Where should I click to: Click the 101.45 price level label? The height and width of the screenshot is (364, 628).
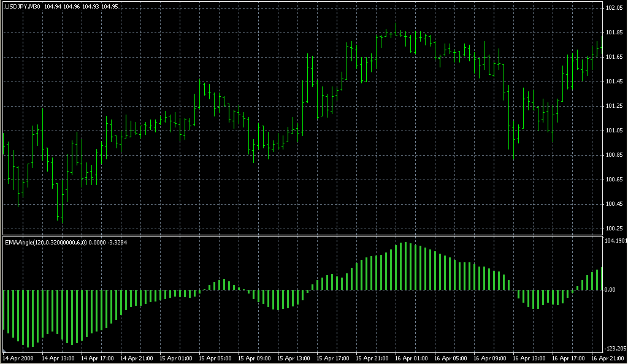pyautogui.click(x=615, y=82)
